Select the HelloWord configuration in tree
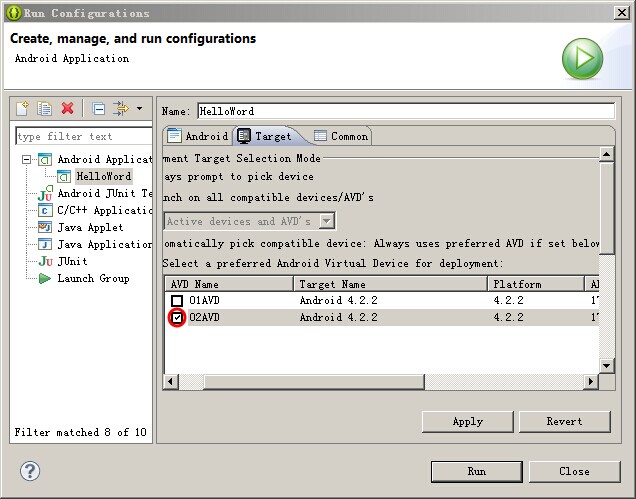The image size is (636, 499). (103, 176)
